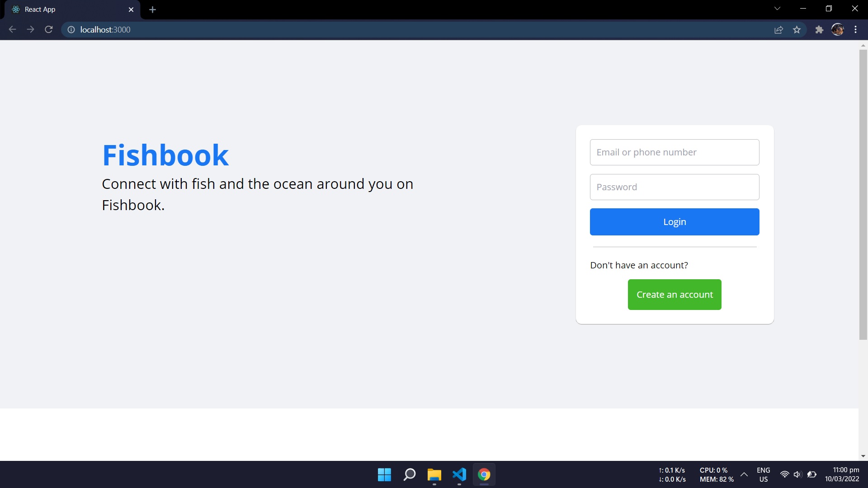Open the tab search dropdown chevron

777,9
